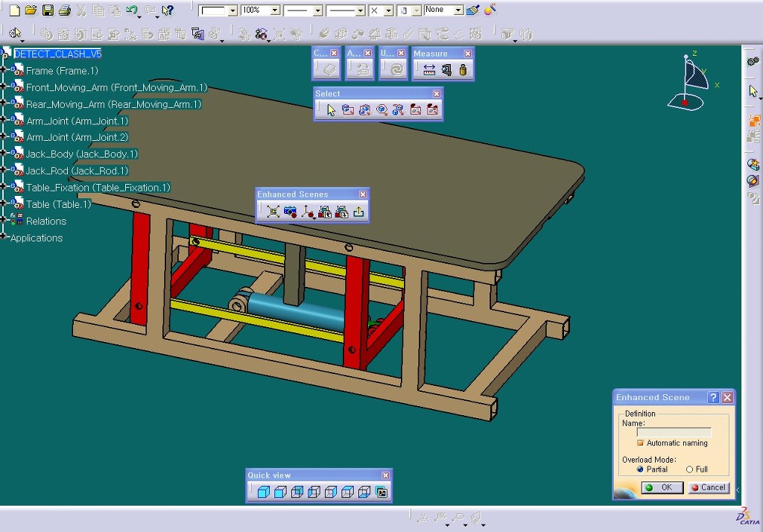Image resolution: width=763 pixels, height=532 pixels.
Task: Select the arrow tool in Select toolbar
Action: pos(331,110)
